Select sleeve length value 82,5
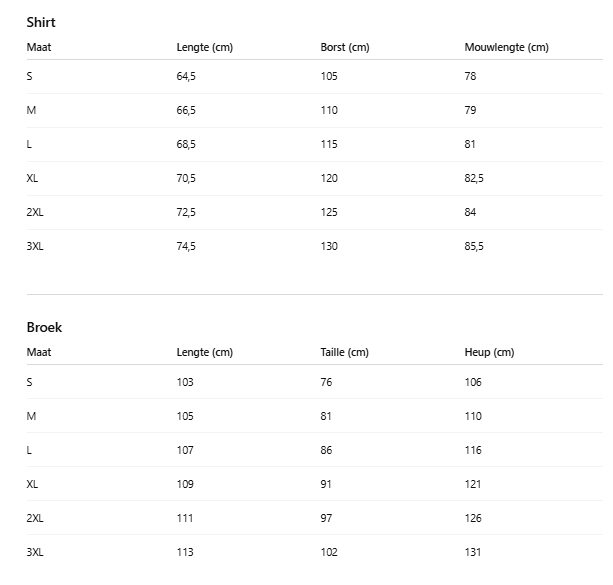Image resolution: width=613 pixels, height=585 pixels. click(x=474, y=178)
